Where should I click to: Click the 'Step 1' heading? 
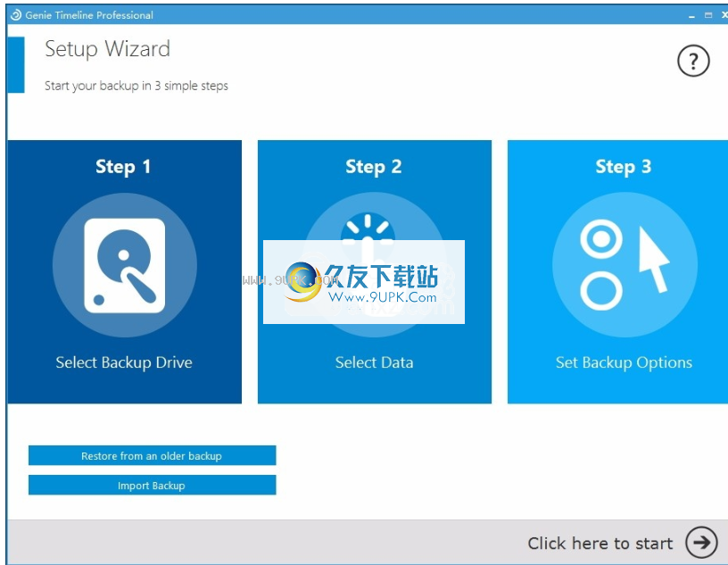pos(123,166)
